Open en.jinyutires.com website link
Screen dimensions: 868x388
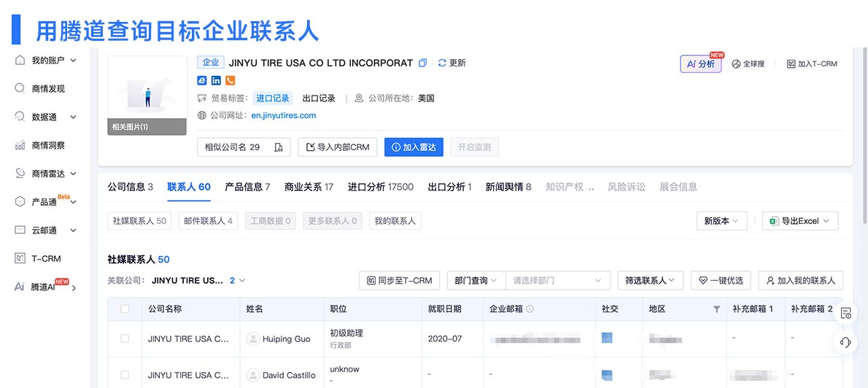pos(284,116)
